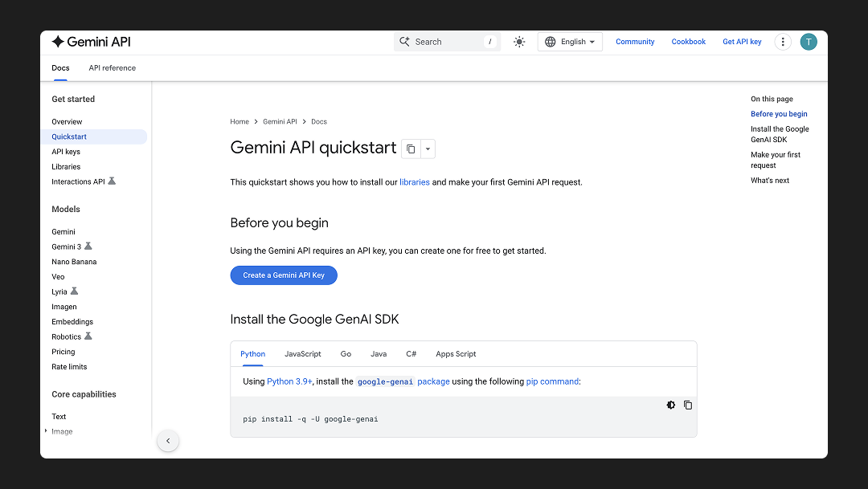Viewport: 868px width, 489px height.
Task: Expand dropdown arrow next to copy page
Action: point(428,149)
